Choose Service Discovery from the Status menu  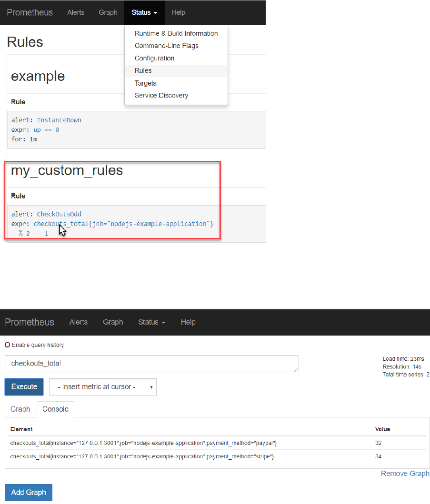pos(176,96)
